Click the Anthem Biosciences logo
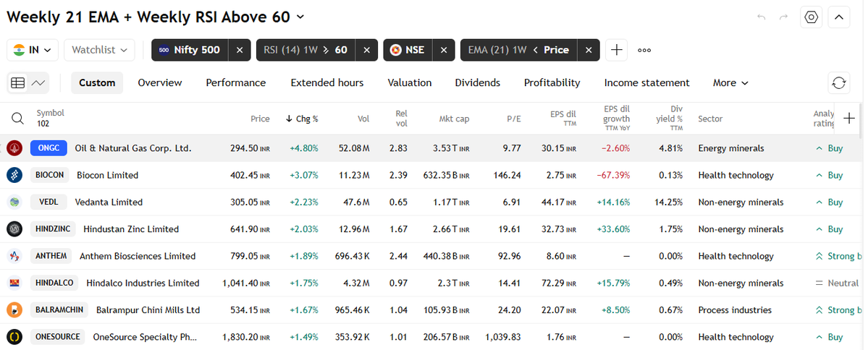868x350 pixels. pos(14,256)
